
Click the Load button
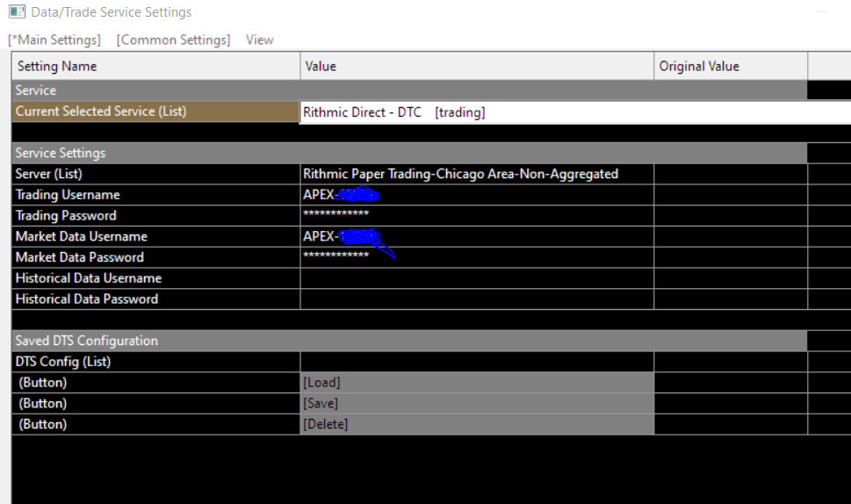(x=477, y=383)
